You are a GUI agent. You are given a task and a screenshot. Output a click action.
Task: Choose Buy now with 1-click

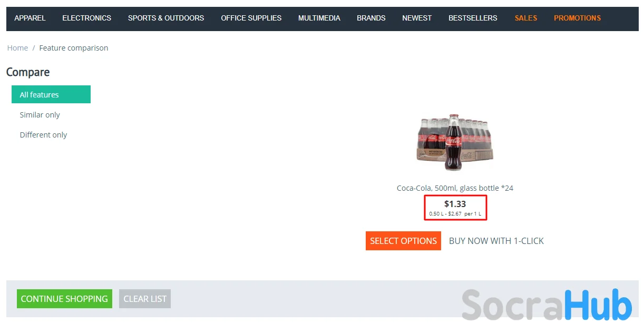496,241
